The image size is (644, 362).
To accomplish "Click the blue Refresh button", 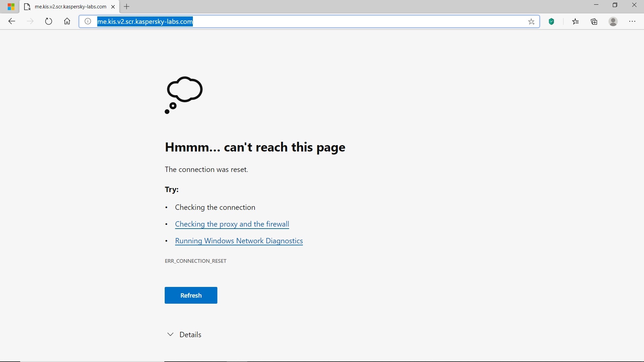I will click(x=191, y=295).
